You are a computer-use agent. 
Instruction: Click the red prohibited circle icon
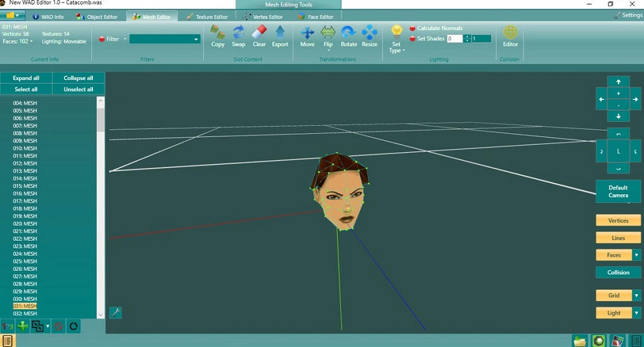click(x=58, y=326)
